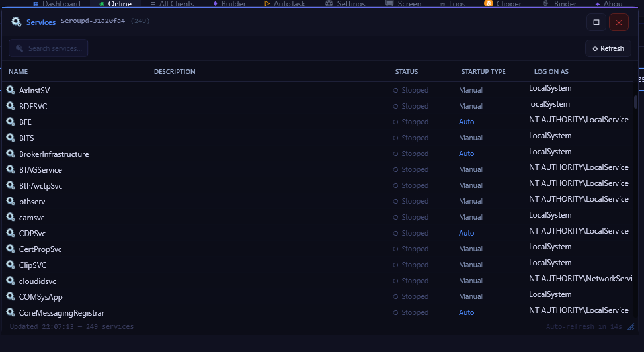
Task: Click the gear icon beside bthserv
Action: click(x=11, y=201)
